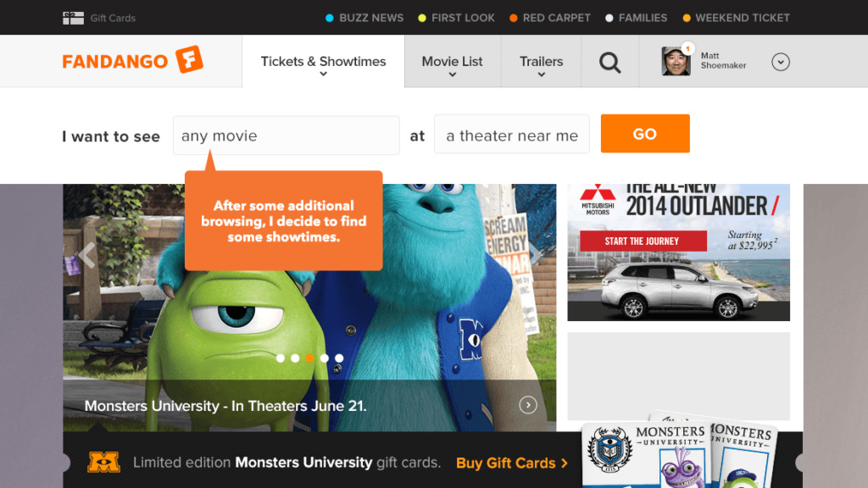Click the 'any movie' input field
This screenshot has width=868, height=488.
coord(287,136)
